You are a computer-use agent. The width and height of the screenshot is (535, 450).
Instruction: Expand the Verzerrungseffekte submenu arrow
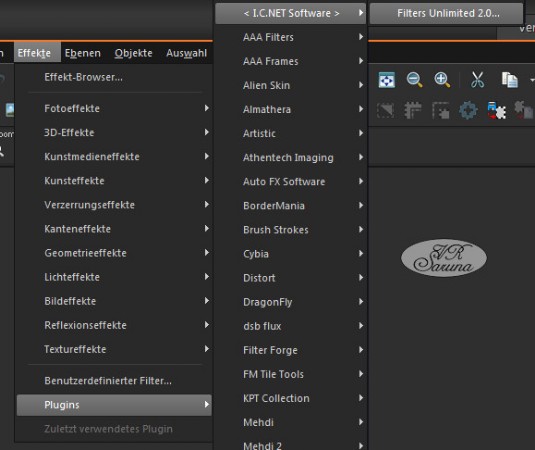click(x=206, y=204)
